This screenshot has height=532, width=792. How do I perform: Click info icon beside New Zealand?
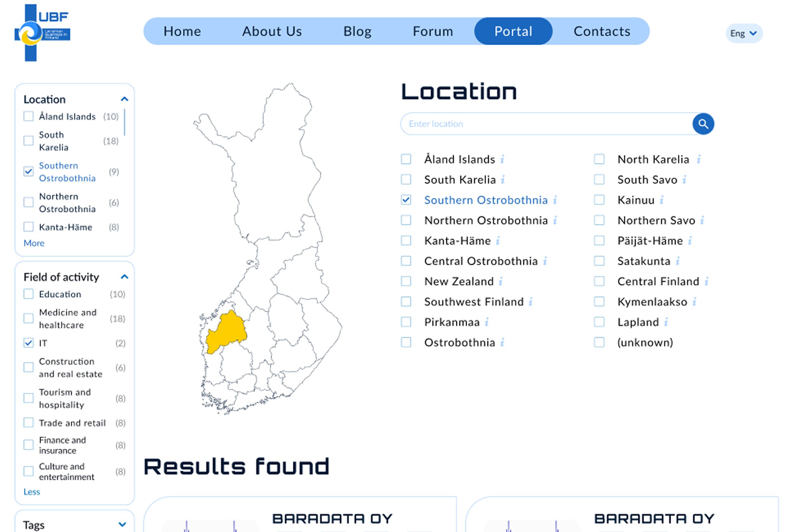pyautogui.click(x=501, y=281)
